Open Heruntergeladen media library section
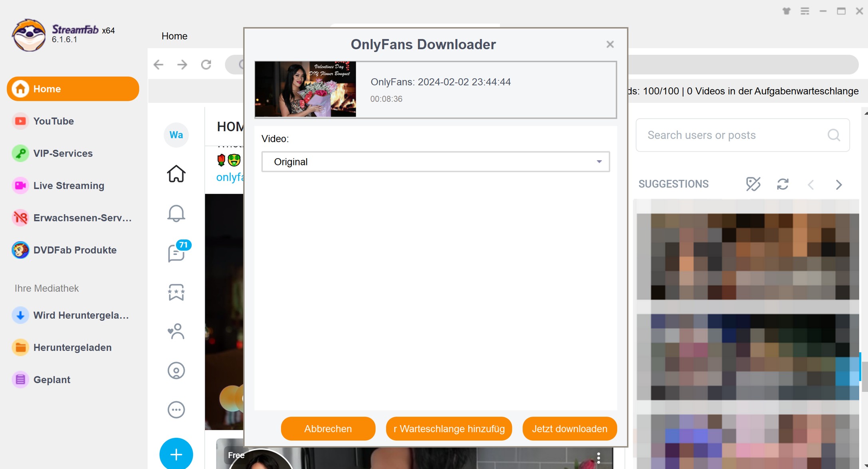This screenshot has width=868, height=469. pos(71,347)
